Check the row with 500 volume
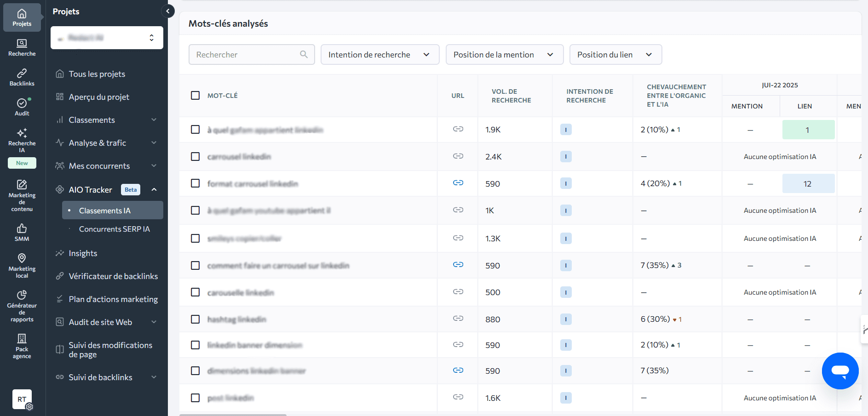Viewport: 868px width, 416px height. (195, 292)
